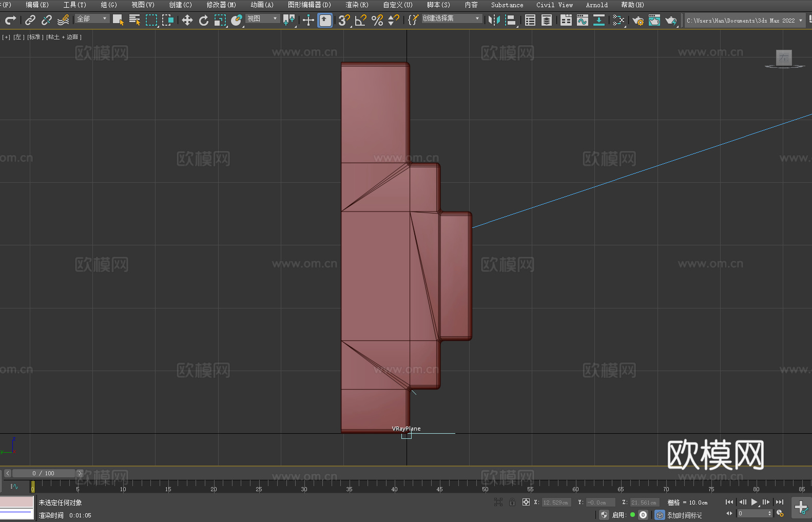Open the selection filter 全部 dropdown

pos(92,18)
